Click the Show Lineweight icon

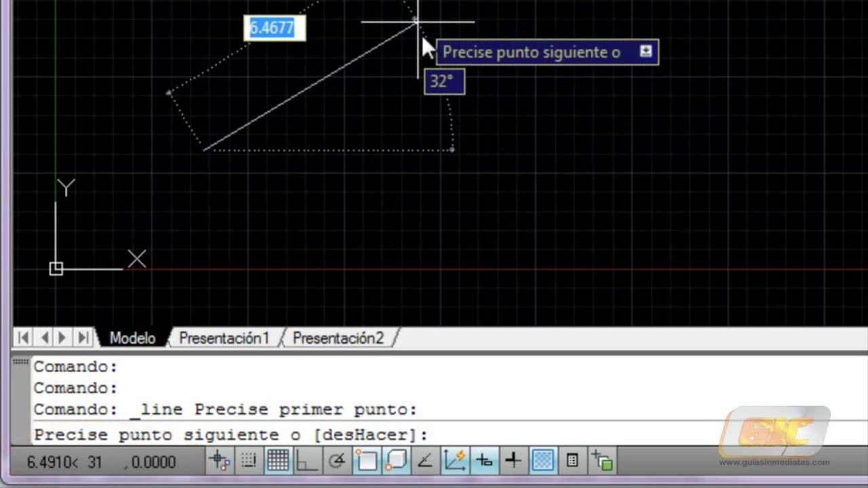[513, 461]
